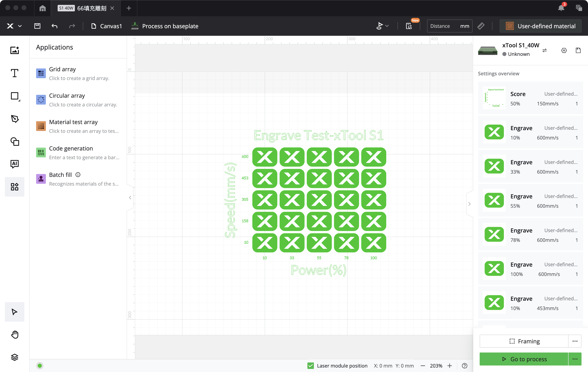Select Engrave 100% 600mm/s setting
This screenshot has width=588, height=372.
point(530,269)
